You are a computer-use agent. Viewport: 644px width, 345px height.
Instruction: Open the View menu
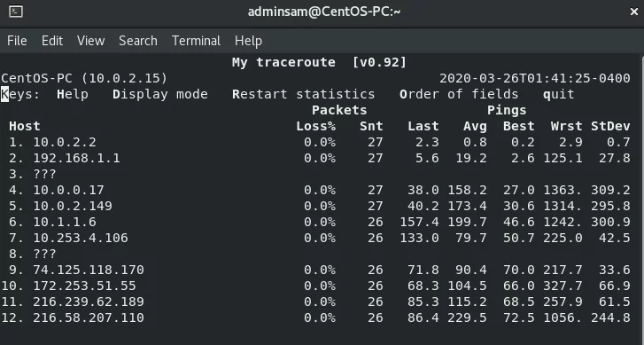click(90, 41)
